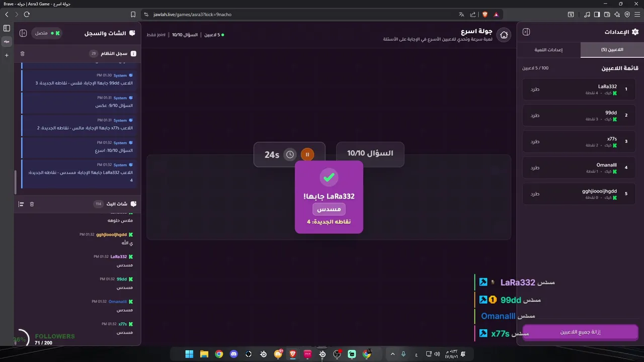Toggle the browser sidebar panel icon
Viewport: 644px width, 362px height.
click(597, 15)
